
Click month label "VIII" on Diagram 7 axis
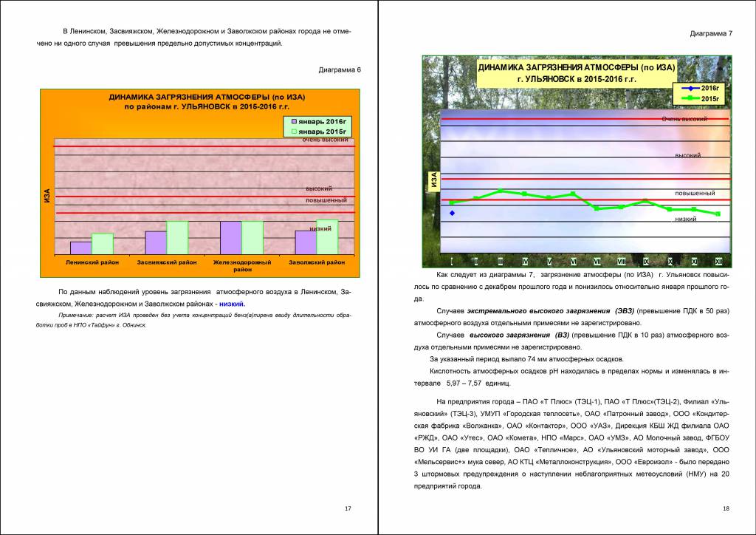click(622, 262)
